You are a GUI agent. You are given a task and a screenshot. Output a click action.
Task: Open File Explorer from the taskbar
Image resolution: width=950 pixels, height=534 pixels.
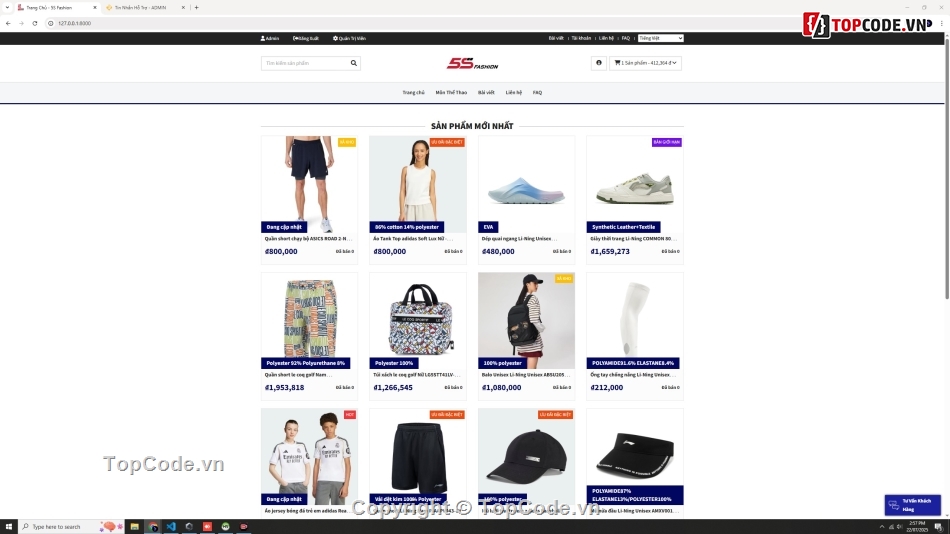(135, 527)
